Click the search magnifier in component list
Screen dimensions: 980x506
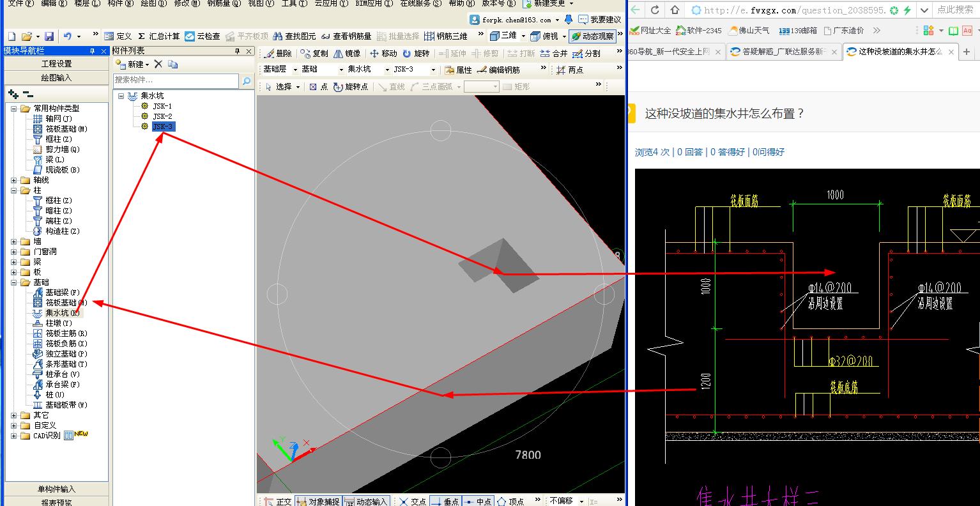click(x=247, y=80)
